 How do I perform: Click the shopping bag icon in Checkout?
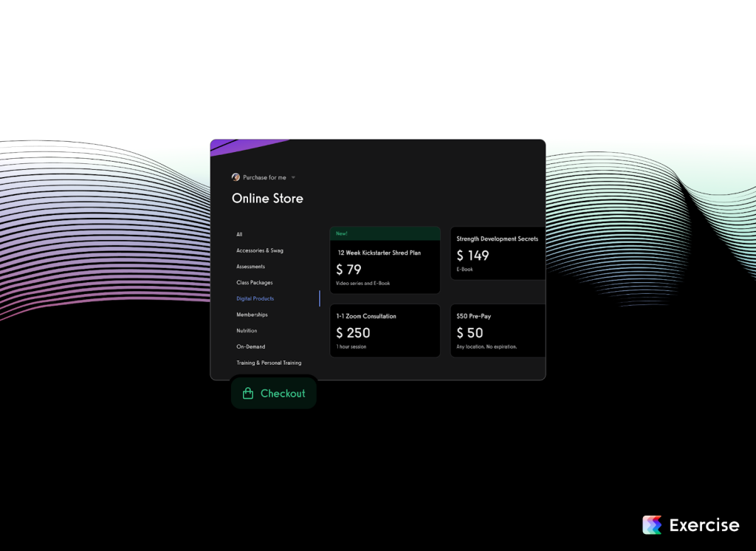coord(248,394)
